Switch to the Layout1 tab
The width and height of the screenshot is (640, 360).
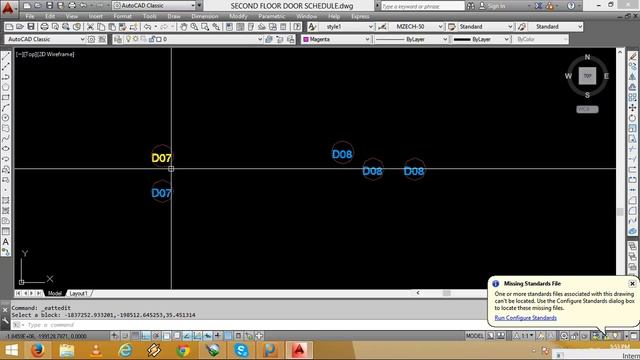(78, 293)
